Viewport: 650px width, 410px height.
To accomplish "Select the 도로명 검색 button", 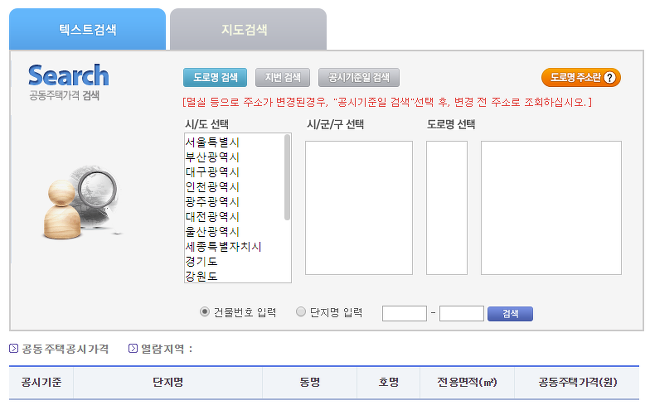I will tap(215, 78).
